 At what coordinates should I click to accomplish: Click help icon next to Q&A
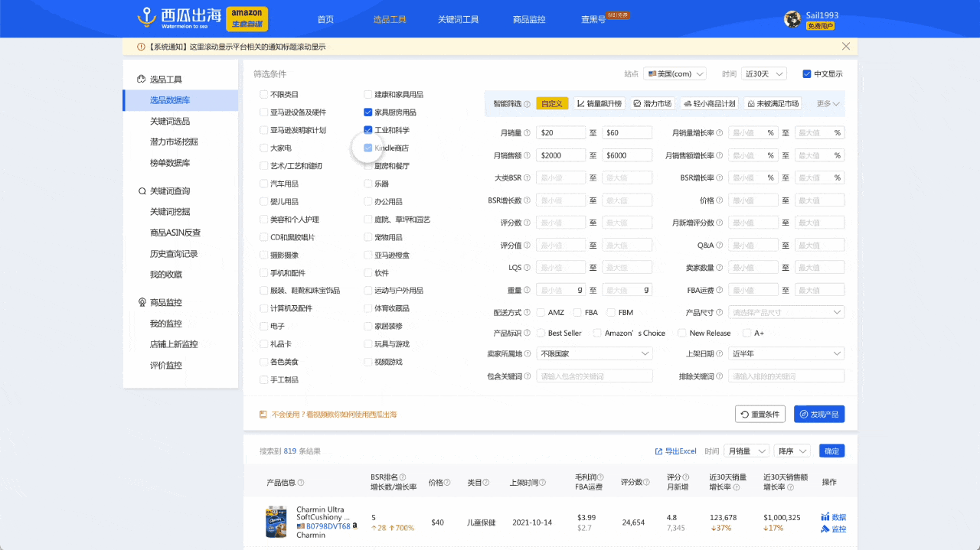click(720, 246)
